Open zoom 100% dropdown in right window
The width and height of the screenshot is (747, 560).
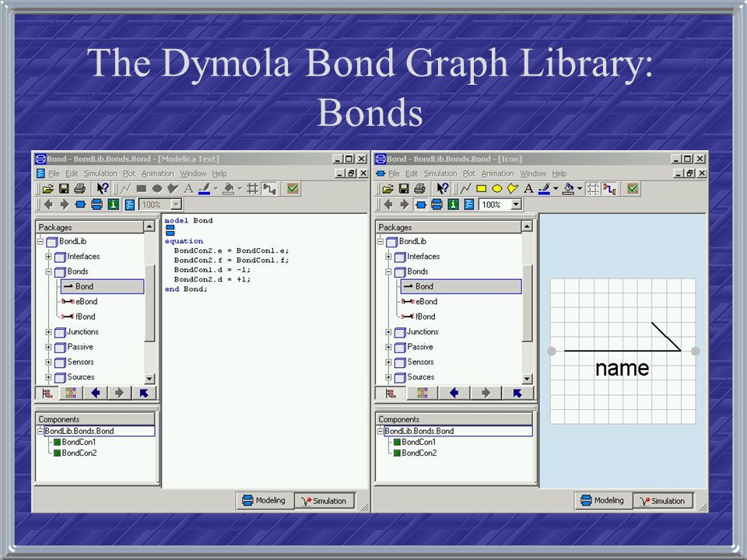point(516,205)
